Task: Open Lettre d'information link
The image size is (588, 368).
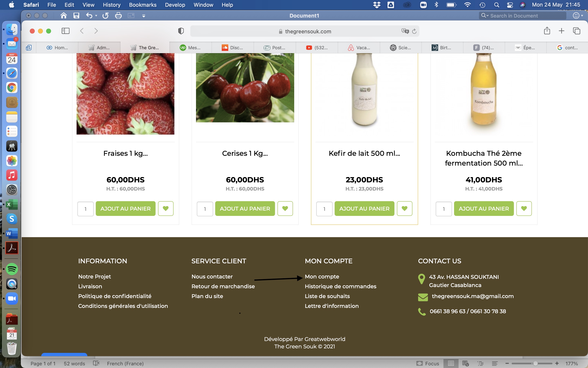Action: 332,306
